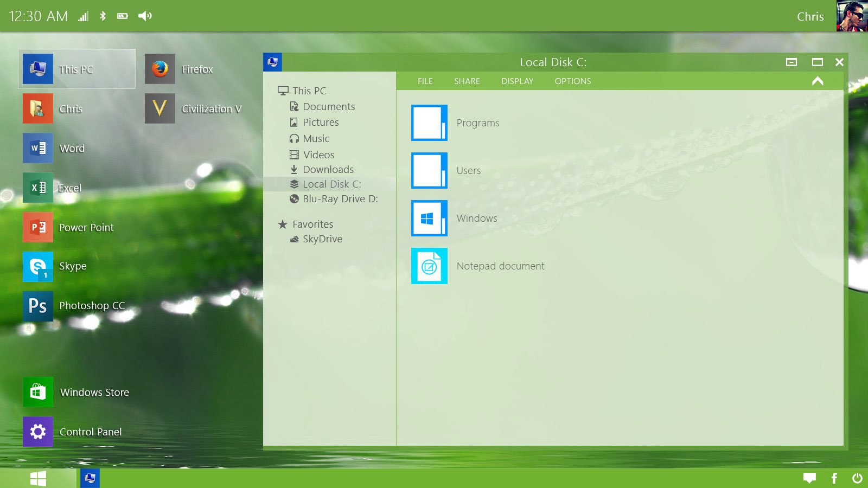Open the FILE menu
Image resolution: width=868 pixels, height=488 pixels.
point(425,81)
